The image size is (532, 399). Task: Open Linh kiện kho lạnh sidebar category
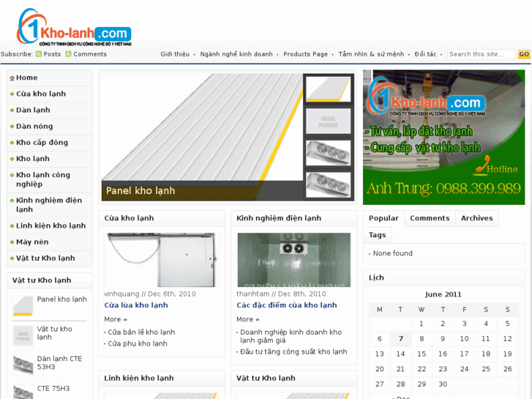tap(51, 225)
